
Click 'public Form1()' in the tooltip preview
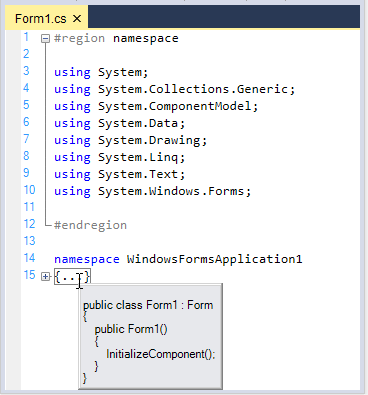point(131,329)
